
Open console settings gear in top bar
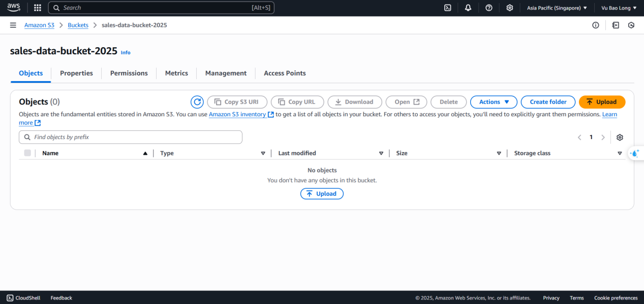(510, 8)
